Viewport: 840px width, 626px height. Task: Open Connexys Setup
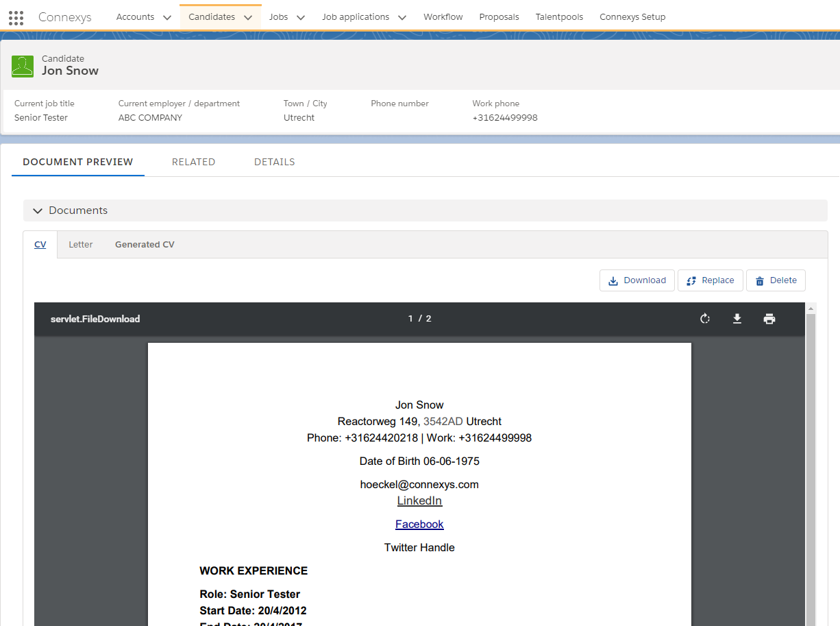pyautogui.click(x=632, y=17)
